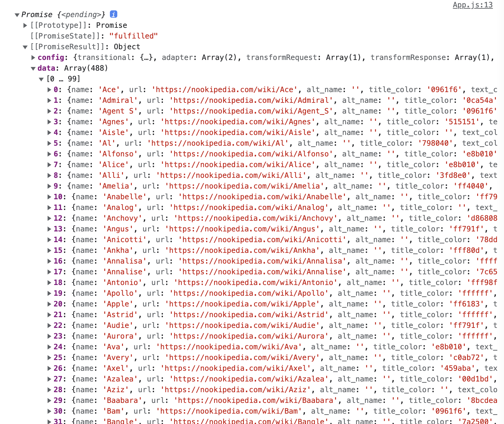Expand array item 17 named 'Annalise'
Screen dimensions: 504x424
(49, 272)
